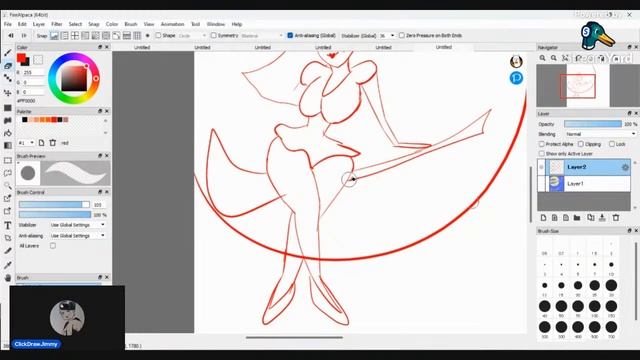Click the brush size slider
Image resolution: width=640 pixels, height=360 pixels.
[54, 204]
